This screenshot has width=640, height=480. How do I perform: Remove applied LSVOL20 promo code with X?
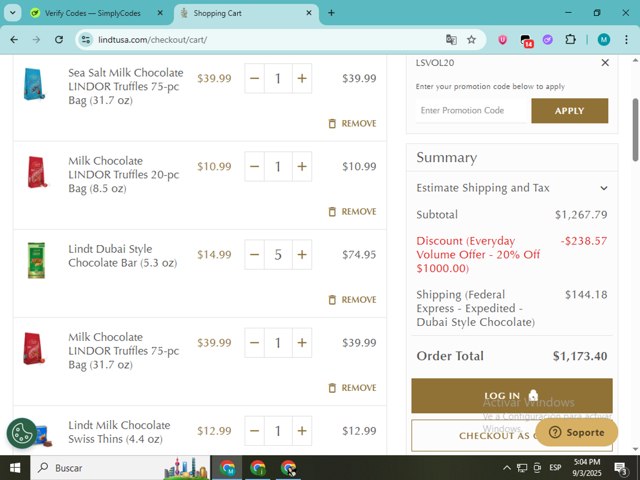pyautogui.click(x=605, y=63)
